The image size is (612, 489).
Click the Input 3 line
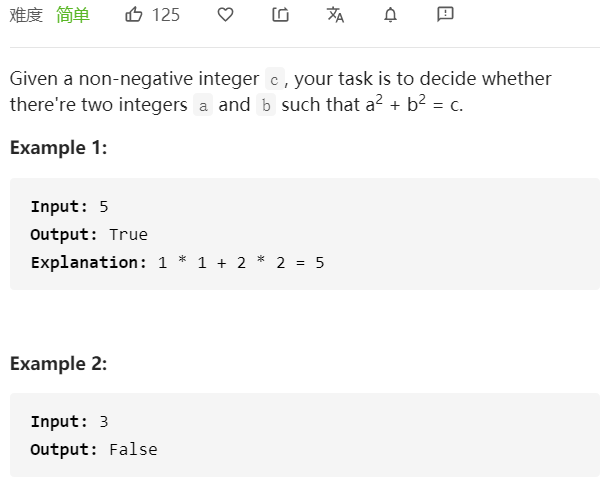coord(69,421)
